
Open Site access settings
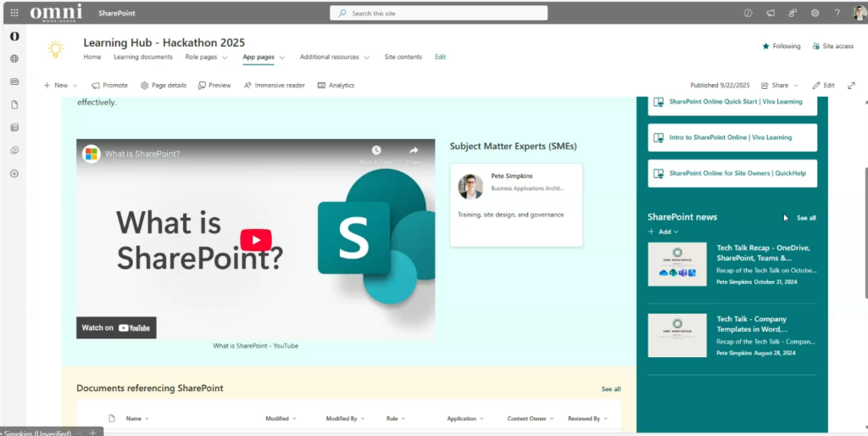click(x=833, y=46)
